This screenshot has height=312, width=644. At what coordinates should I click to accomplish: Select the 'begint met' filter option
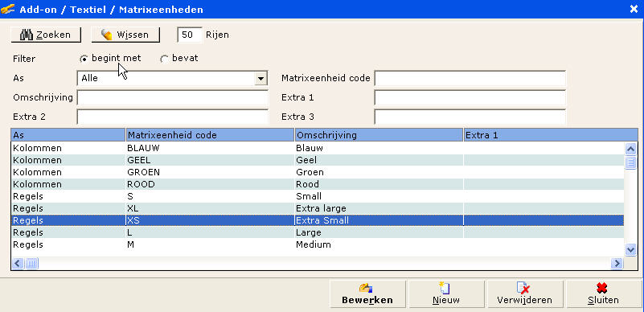tap(84, 60)
